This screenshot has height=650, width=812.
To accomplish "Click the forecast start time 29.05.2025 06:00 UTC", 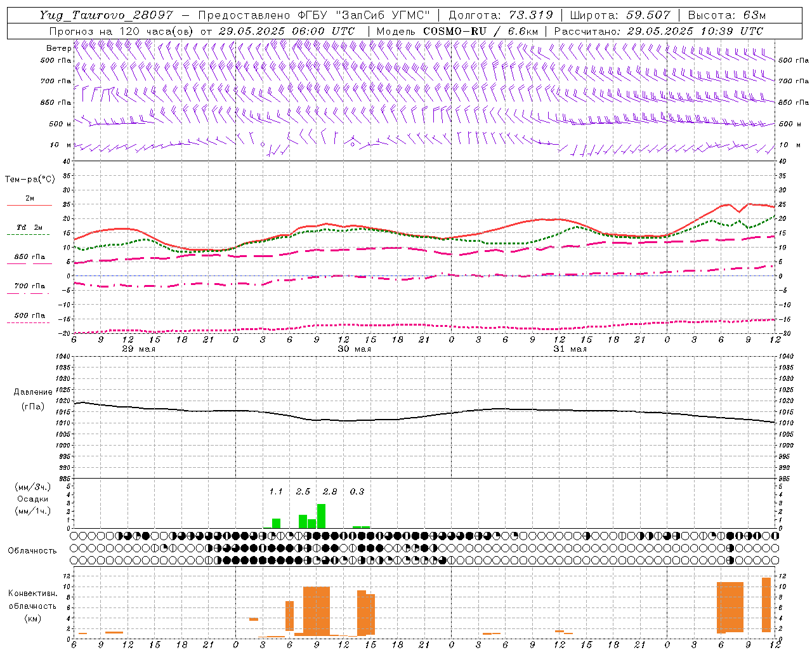I will point(287,31).
